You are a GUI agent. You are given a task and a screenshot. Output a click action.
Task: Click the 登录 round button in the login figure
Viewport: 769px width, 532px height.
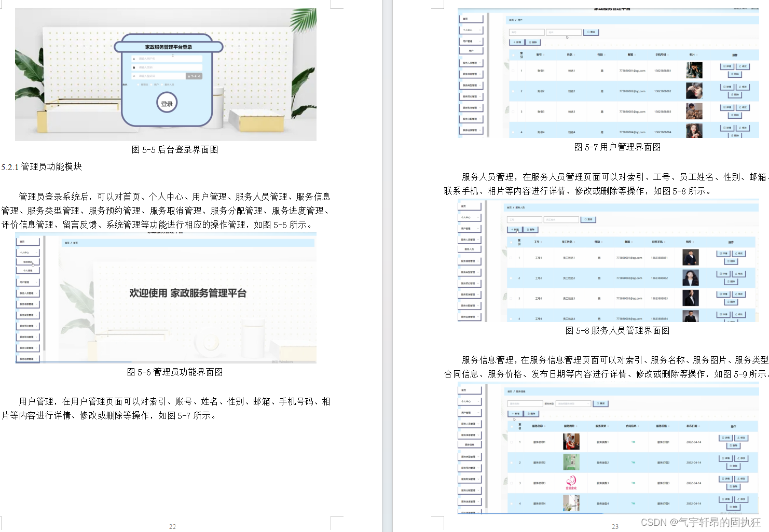tap(167, 103)
